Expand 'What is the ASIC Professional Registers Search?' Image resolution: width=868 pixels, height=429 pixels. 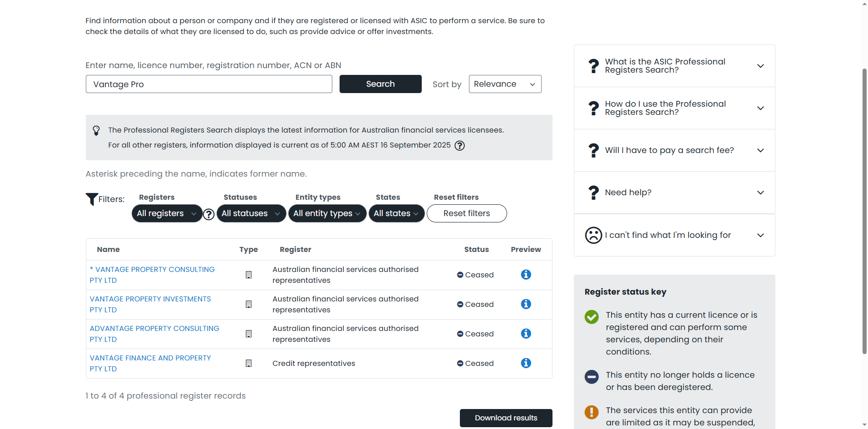(674, 66)
